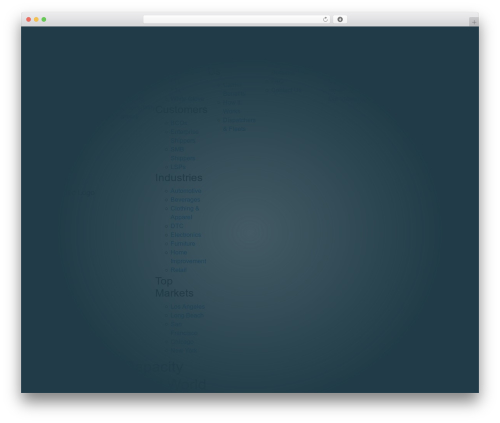Open a new tab with plus button
The image size is (500, 423).
pos(474,22)
